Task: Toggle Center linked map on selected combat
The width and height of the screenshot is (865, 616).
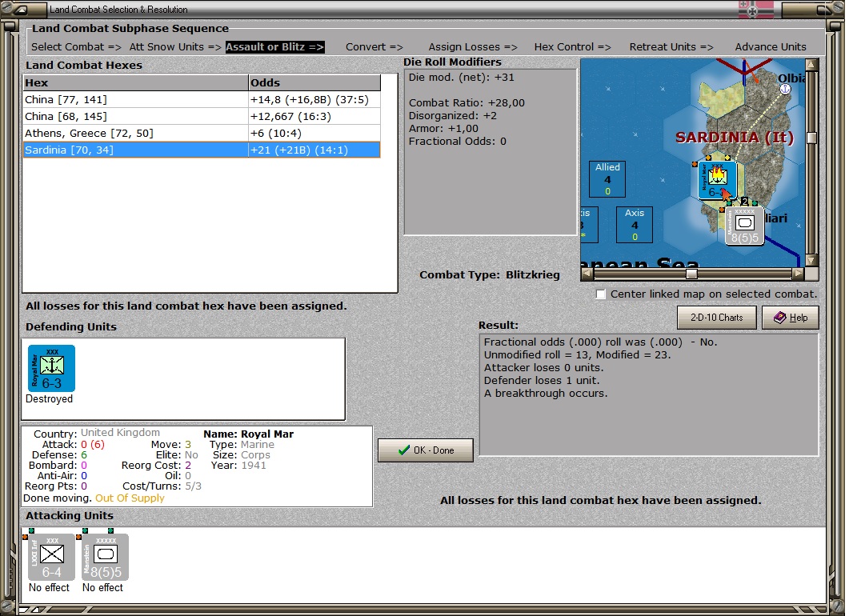Action: tap(601, 294)
